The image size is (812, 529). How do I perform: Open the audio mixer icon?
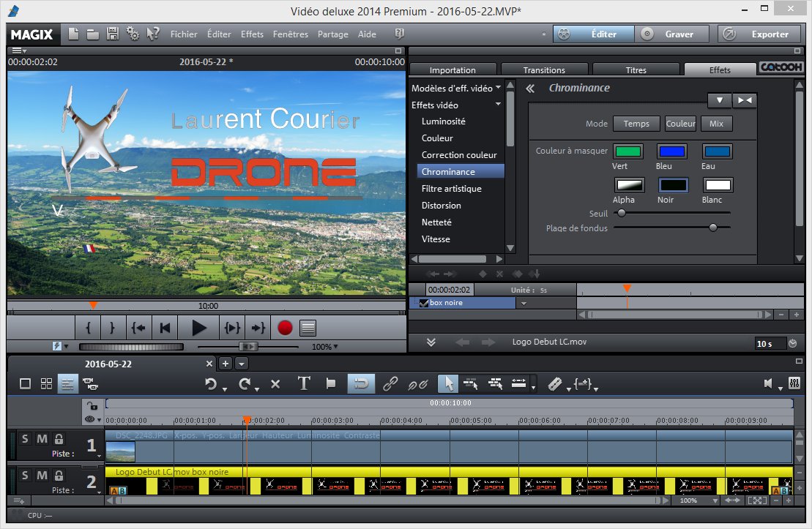click(x=794, y=383)
